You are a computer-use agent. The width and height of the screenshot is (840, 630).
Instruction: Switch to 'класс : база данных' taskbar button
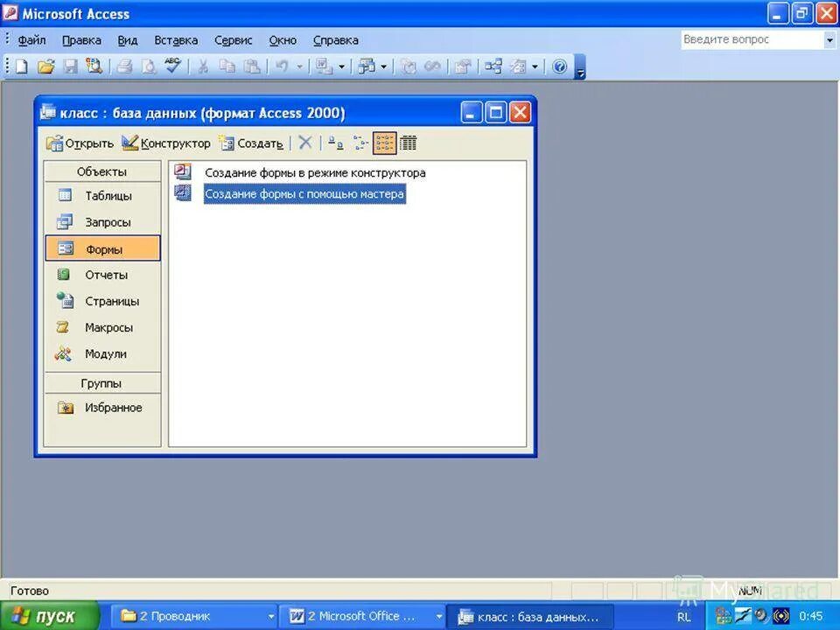coord(531,617)
